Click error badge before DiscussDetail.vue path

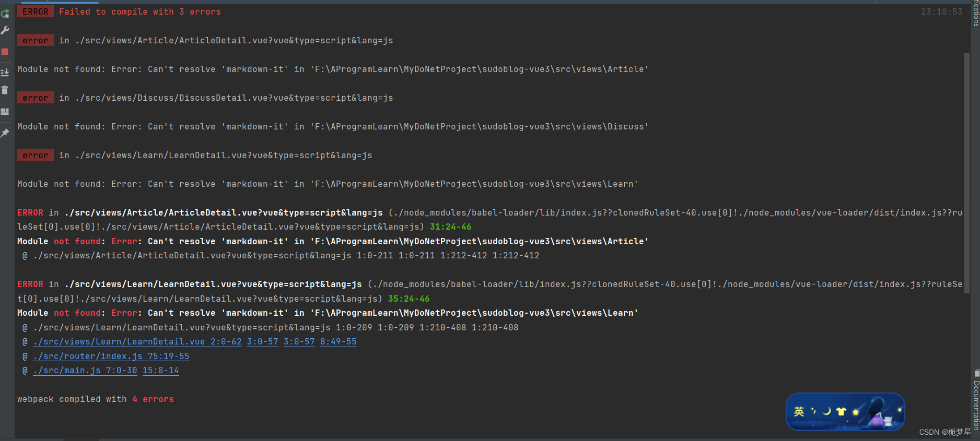[x=36, y=98]
